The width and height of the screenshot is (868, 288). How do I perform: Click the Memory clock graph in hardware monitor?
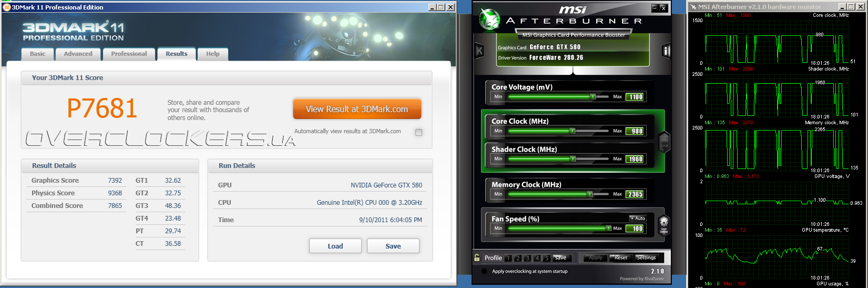pos(777,148)
